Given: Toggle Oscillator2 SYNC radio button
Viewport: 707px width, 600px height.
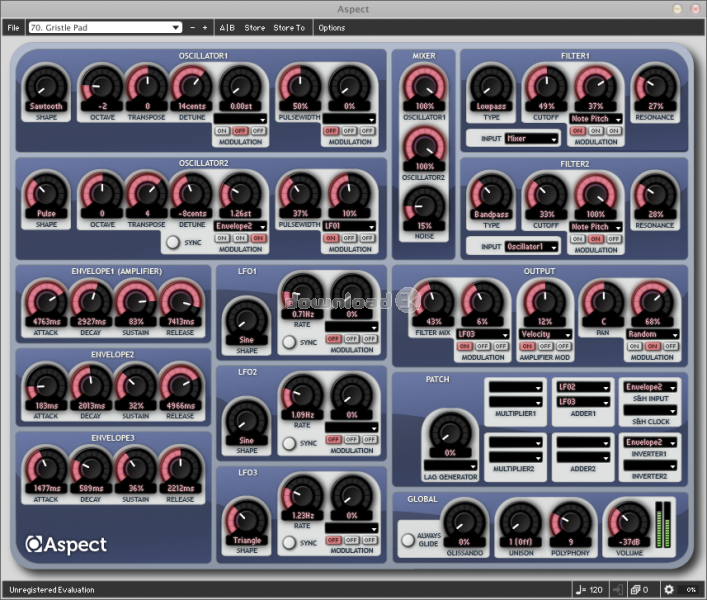Looking at the screenshot, I should [173, 243].
